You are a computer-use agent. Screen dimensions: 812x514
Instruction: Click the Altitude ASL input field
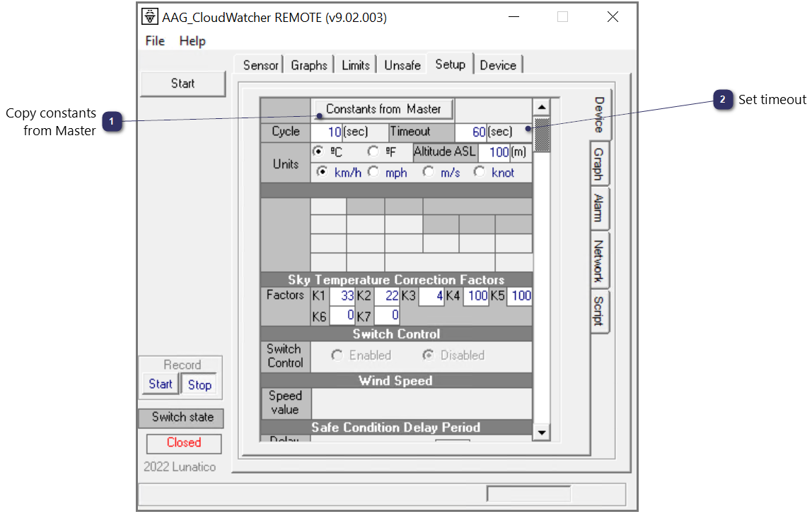point(494,152)
